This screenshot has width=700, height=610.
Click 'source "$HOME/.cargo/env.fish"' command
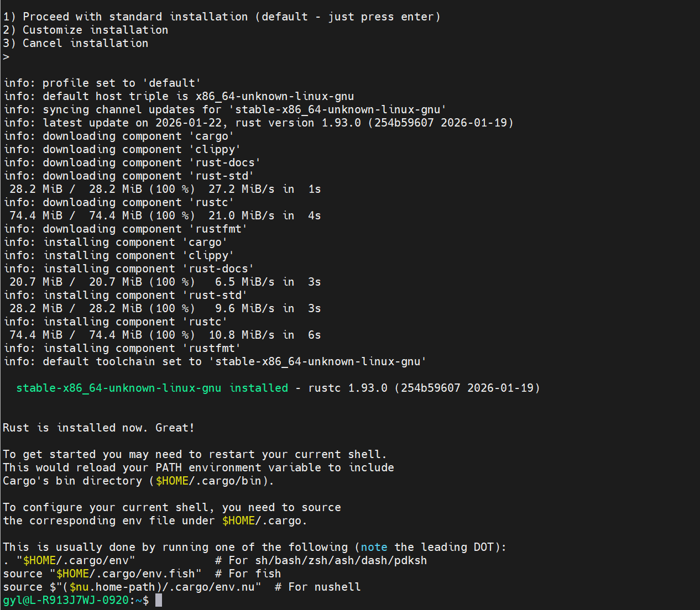click(x=102, y=574)
